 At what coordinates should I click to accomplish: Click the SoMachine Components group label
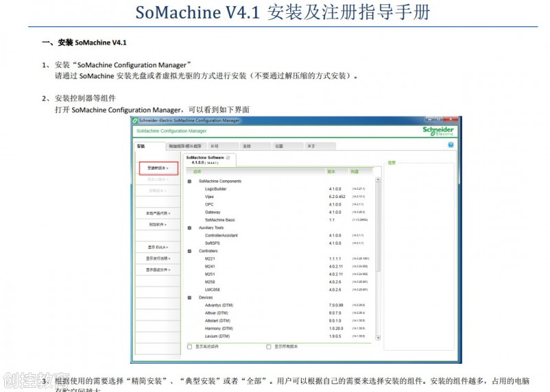click(220, 182)
